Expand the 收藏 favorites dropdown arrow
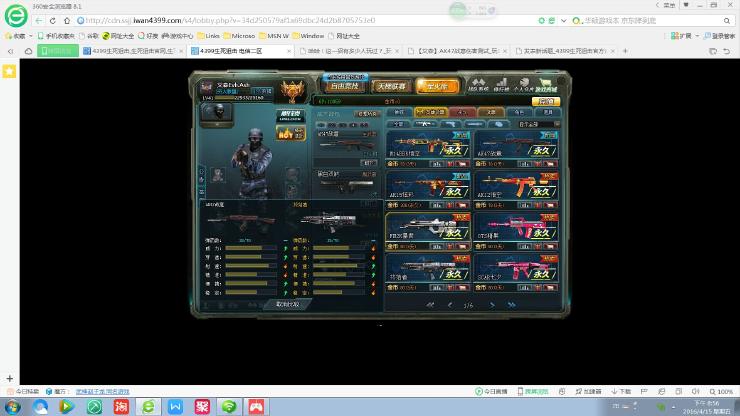 click(31, 36)
